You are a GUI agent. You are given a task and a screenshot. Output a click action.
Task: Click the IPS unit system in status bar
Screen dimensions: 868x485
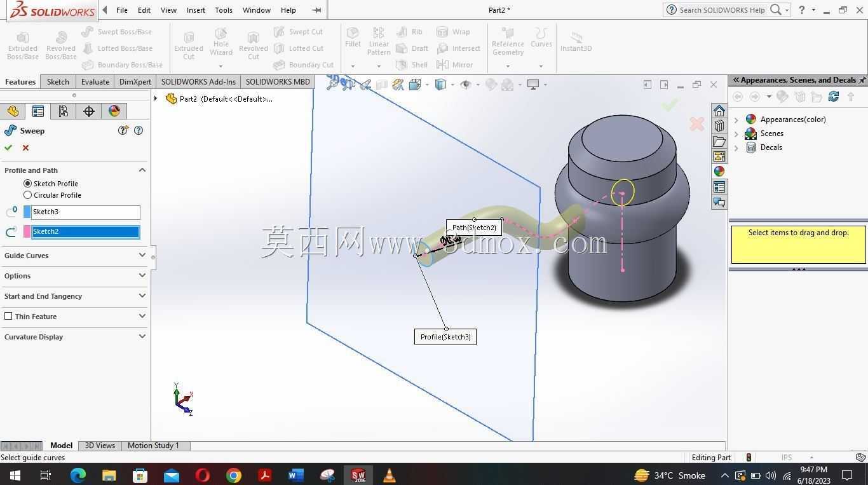pos(787,458)
